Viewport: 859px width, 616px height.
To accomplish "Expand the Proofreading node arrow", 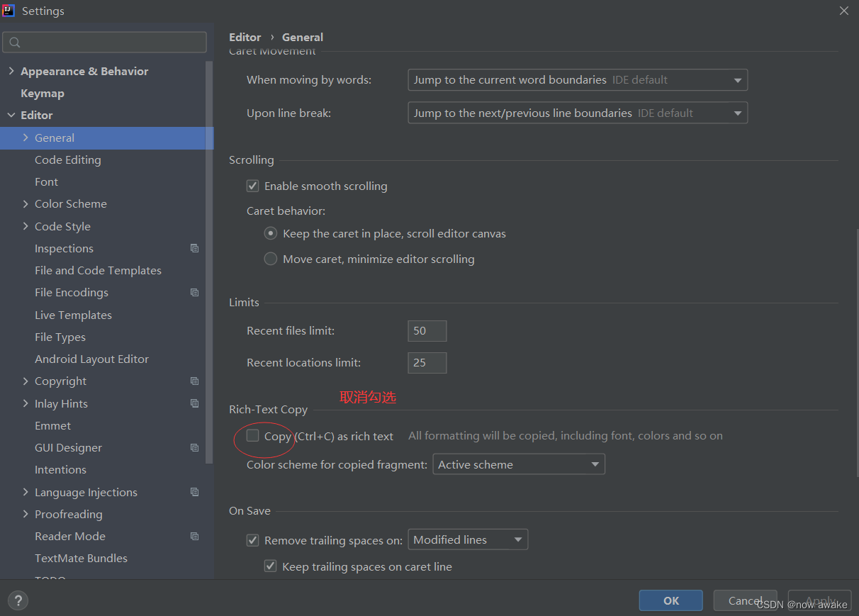I will pos(26,514).
